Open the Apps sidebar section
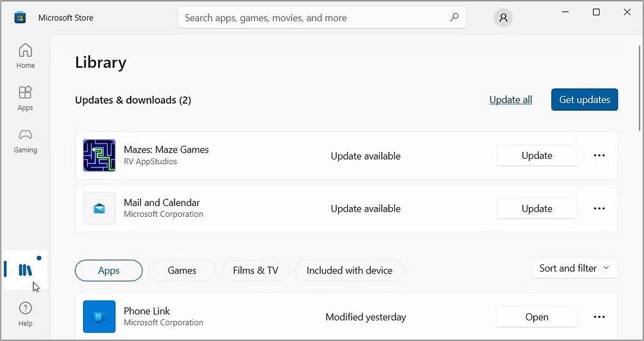This screenshot has width=644, height=341. click(x=26, y=98)
